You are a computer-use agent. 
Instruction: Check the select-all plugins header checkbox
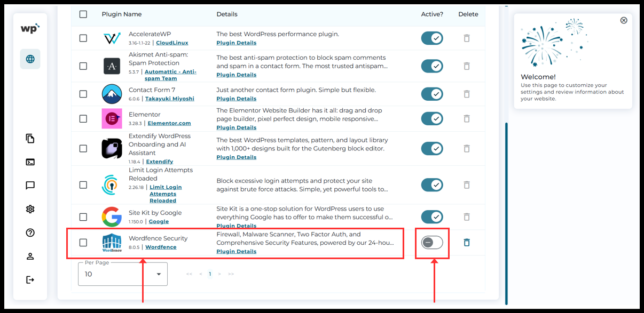(83, 14)
